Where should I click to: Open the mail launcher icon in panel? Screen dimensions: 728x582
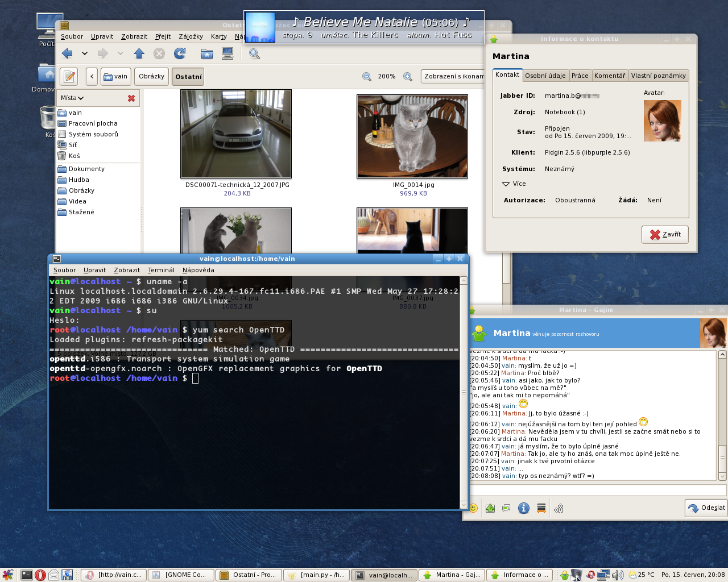pyautogui.click(x=53, y=575)
